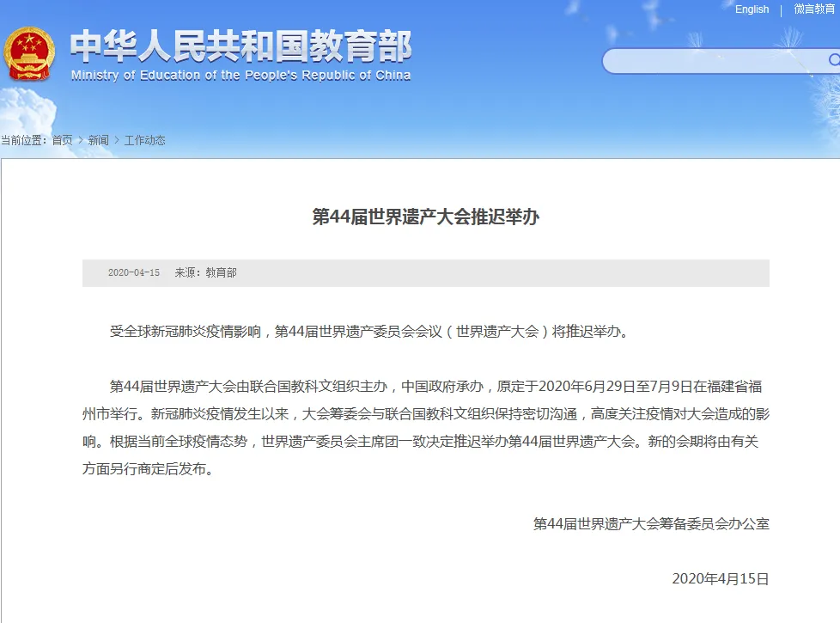Click the closing date 2020年4月15日

pos(721,579)
